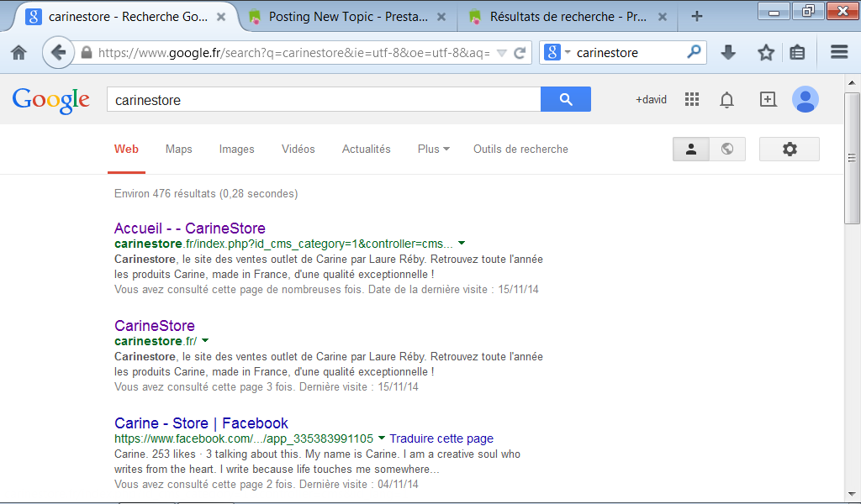Click the blue Google search button
Image resolution: width=861 pixels, height=504 pixels.
(566, 99)
